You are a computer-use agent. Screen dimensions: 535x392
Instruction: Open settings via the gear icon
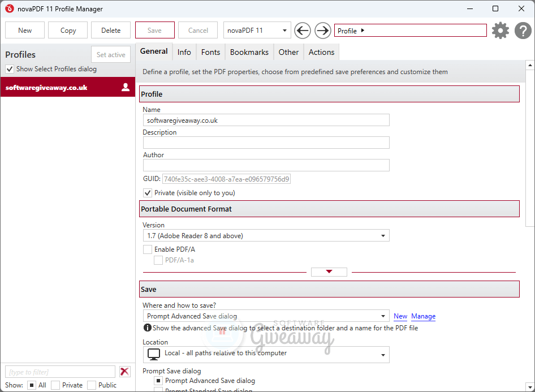(x=501, y=31)
